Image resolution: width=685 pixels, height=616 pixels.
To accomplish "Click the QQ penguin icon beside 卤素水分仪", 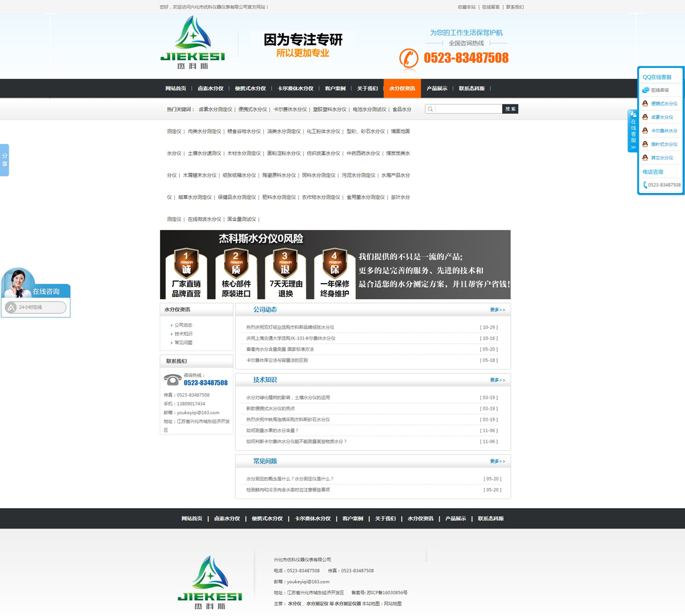I will click(645, 117).
